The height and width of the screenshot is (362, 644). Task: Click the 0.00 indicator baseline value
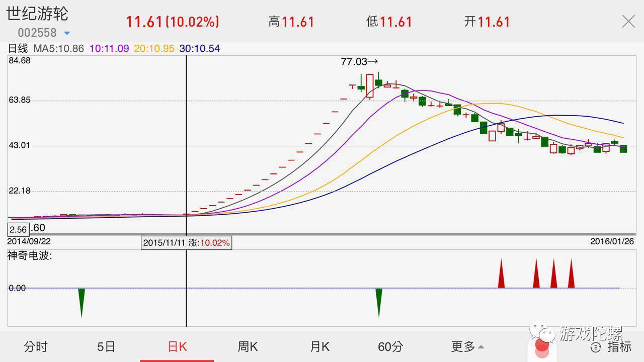[x=17, y=288]
